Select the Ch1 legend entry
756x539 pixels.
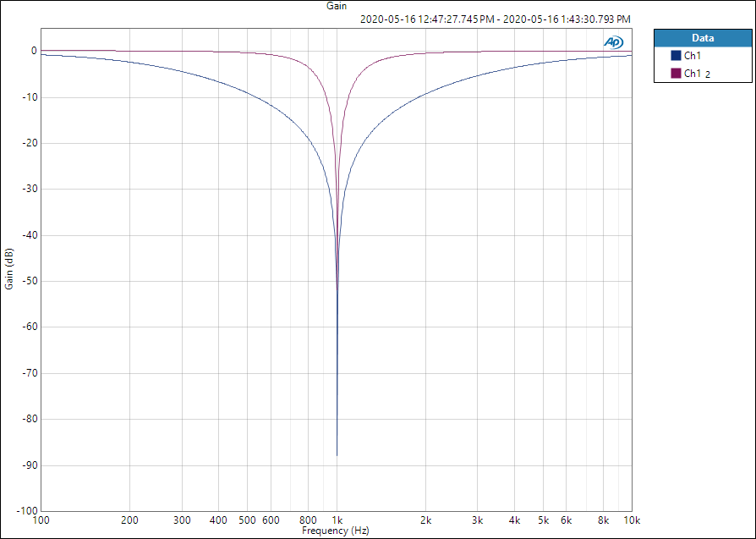(x=693, y=56)
